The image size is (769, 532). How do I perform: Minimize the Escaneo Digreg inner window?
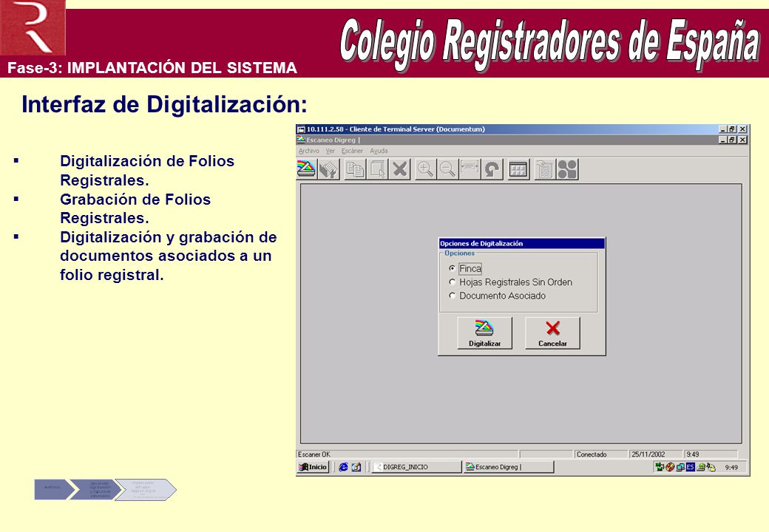[x=722, y=140]
